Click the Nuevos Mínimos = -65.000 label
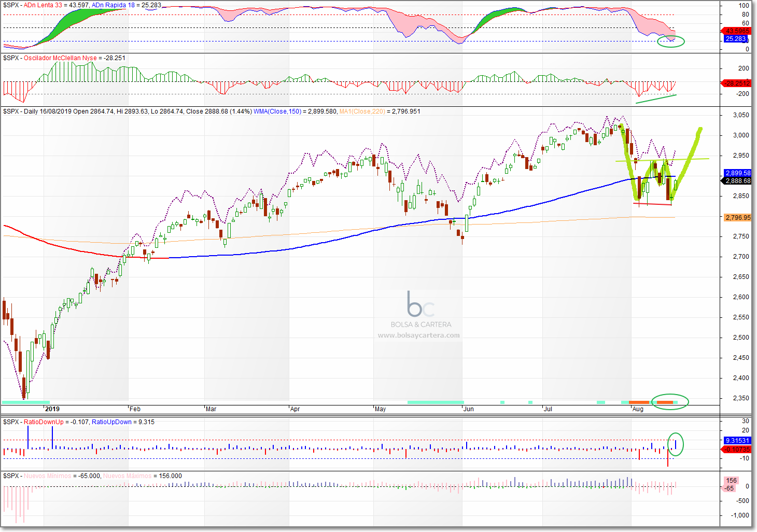The height and width of the screenshot is (532, 757). [x=62, y=476]
